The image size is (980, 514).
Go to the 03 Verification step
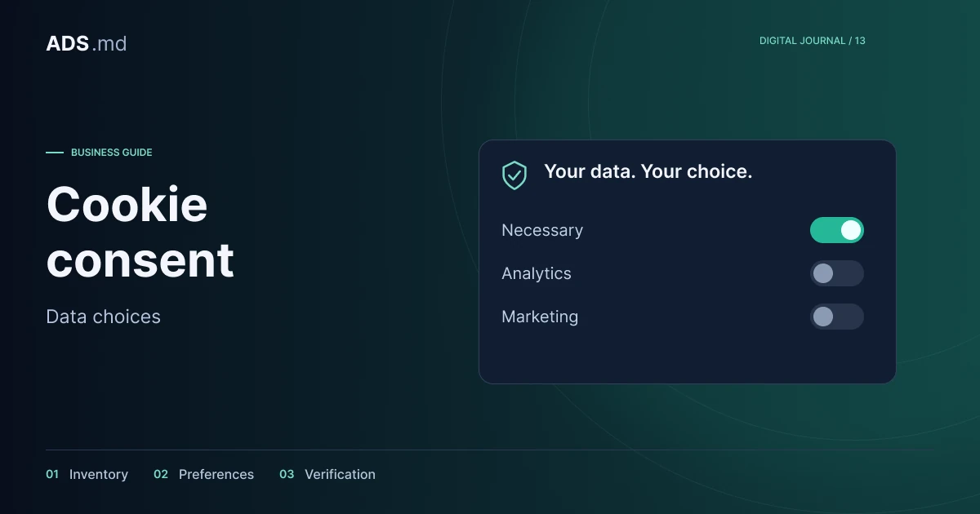(x=327, y=474)
